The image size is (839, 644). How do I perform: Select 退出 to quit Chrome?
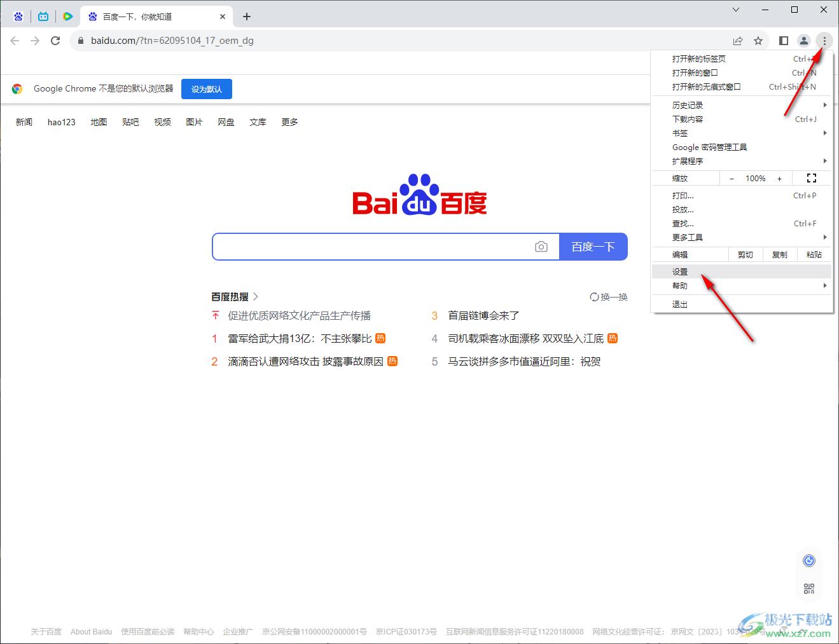(x=742, y=304)
